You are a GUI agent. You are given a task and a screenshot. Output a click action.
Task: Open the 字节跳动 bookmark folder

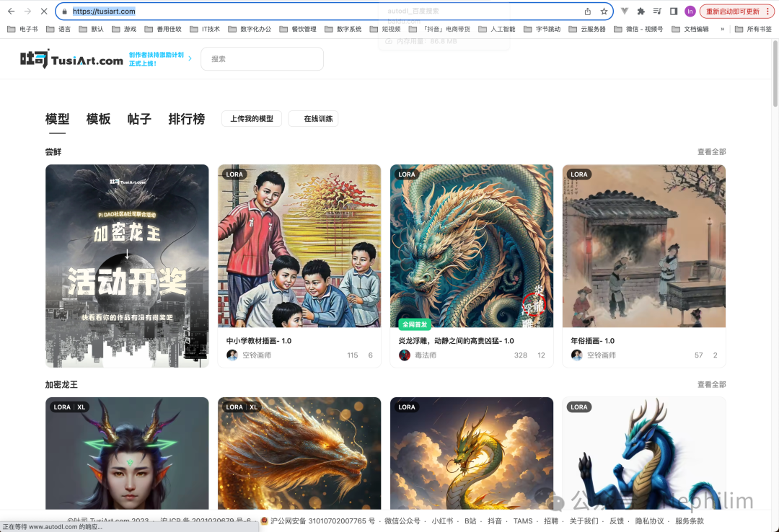tap(542, 29)
